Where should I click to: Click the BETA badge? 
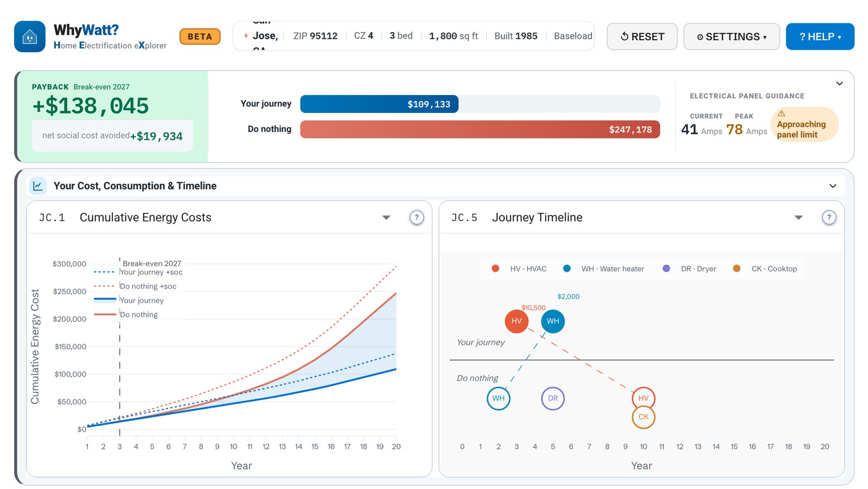200,36
